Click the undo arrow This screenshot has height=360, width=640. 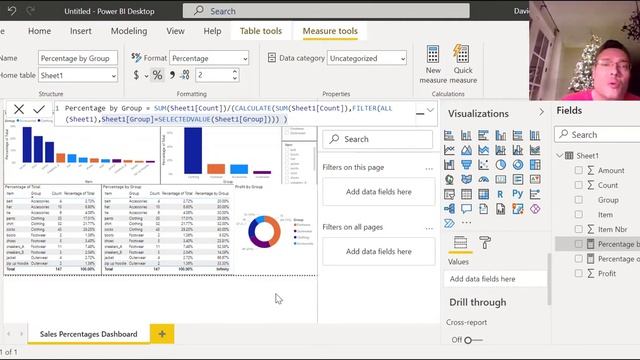(x=12, y=11)
